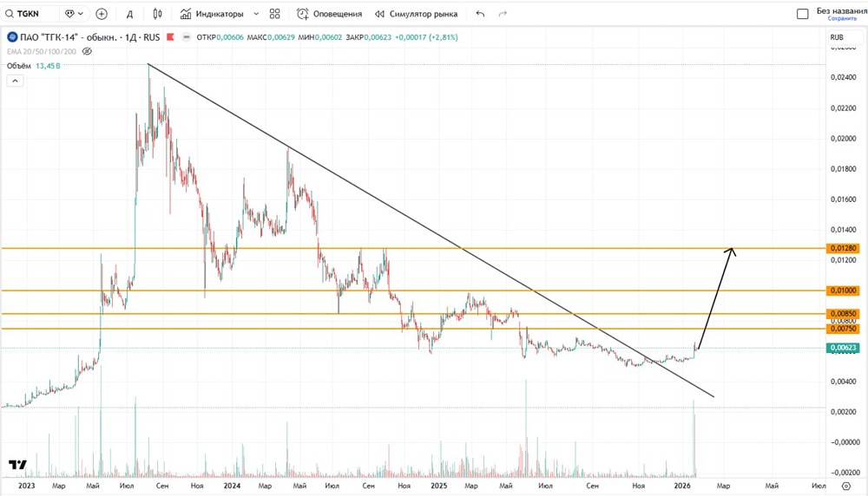The height and width of the screenshot is (496, 868).
Task: Click the grey market status dash icon
Action: click(187, 37)
